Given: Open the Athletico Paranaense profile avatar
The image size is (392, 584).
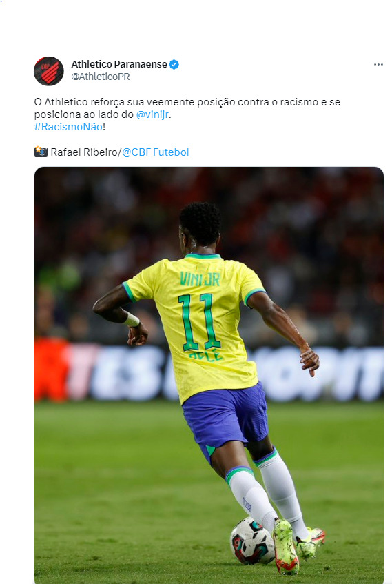Looking at the screenshot, I should [x=49, y=71].
